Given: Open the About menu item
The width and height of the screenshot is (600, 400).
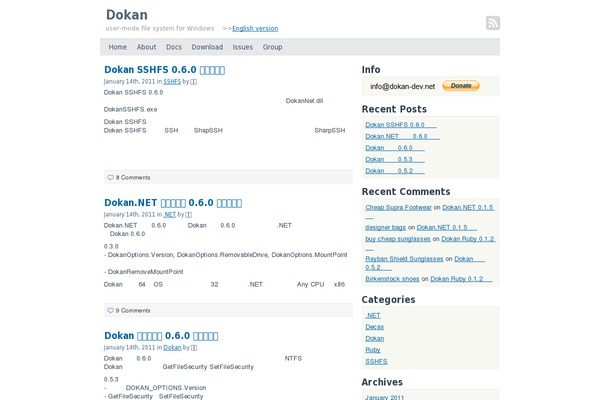Looking at the screenshot, I should point(147,47).
